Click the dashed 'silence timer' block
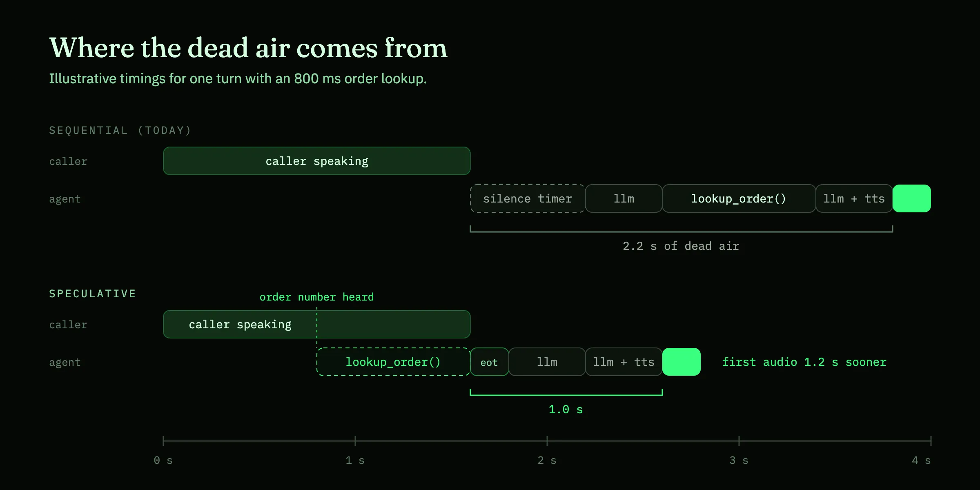The image size is (980, 490). click(x=528, y=198)
